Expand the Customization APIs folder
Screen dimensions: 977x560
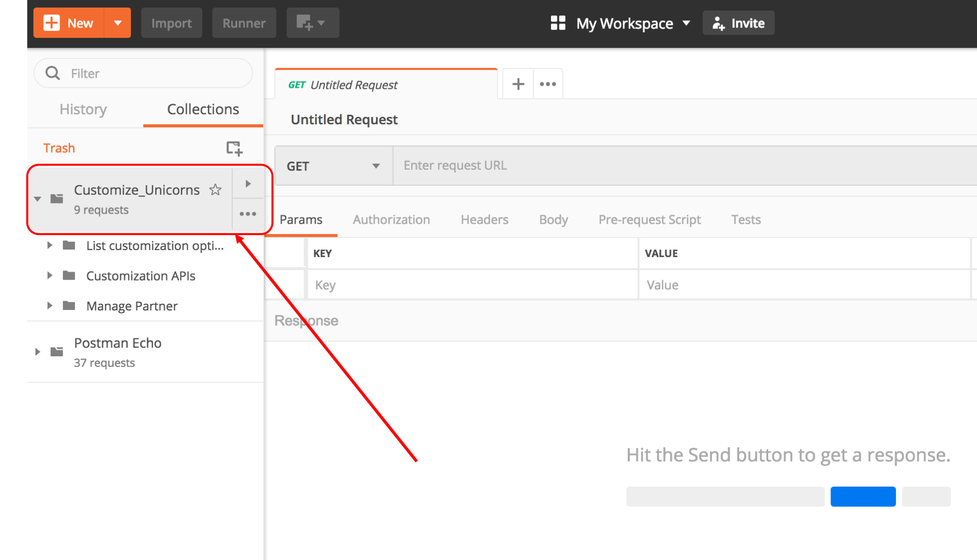(49, 276)
